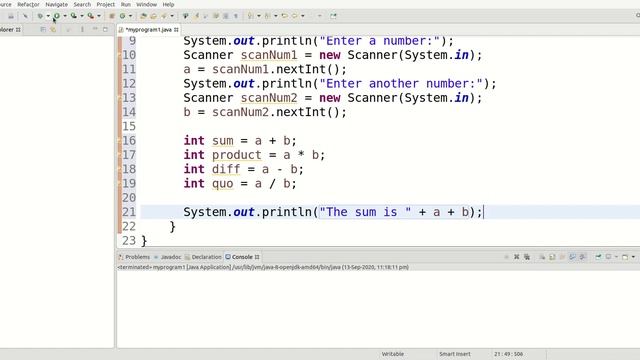The image size is (640, 360).
Task: Close the myprogram1.java editor tab
Action: pyautogui.click(x=176, y=29)
